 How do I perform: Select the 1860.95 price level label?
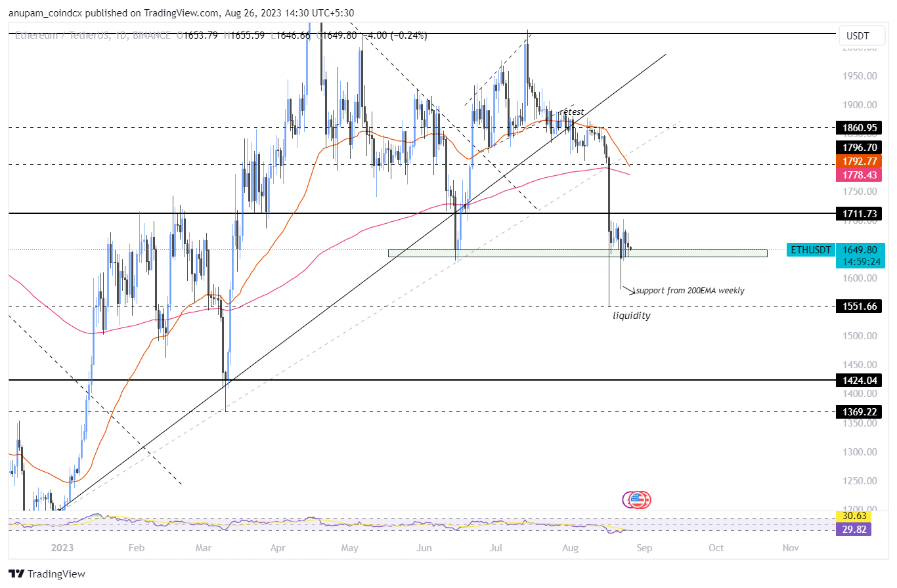[x=859, y=128]
